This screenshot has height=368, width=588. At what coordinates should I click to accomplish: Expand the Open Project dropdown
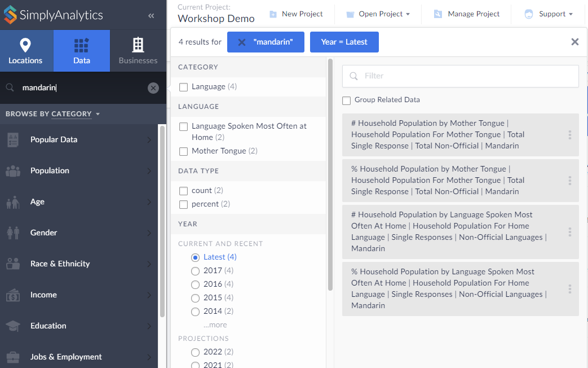(378, 14)
